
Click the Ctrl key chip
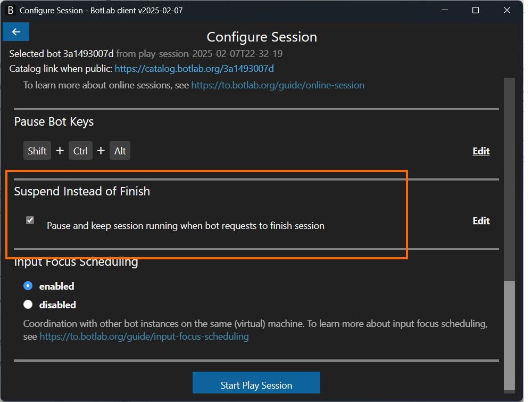(x=80, y=151)
